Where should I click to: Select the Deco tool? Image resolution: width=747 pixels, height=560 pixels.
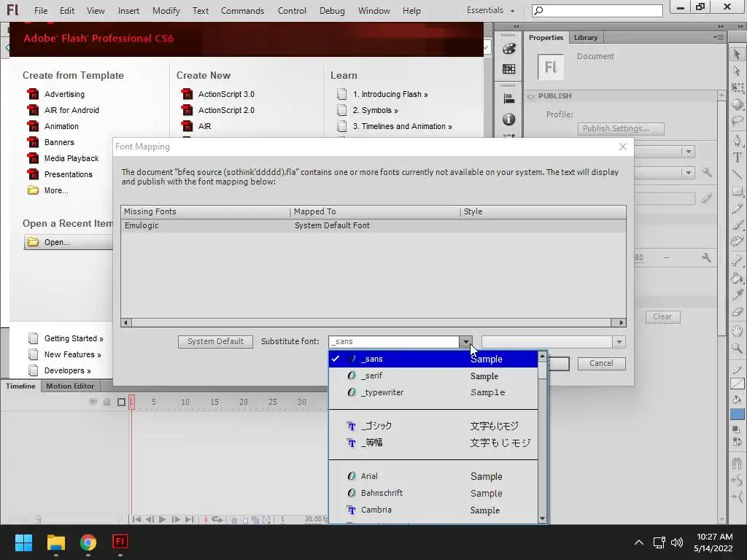(x=737, y=241)
